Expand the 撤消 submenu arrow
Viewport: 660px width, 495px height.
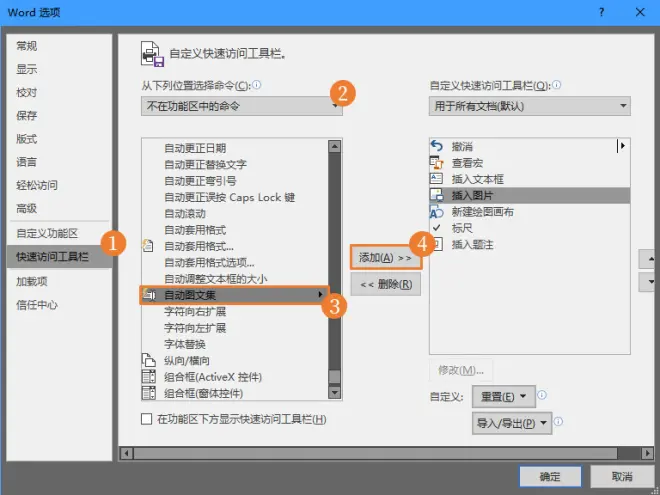[622, 146]
